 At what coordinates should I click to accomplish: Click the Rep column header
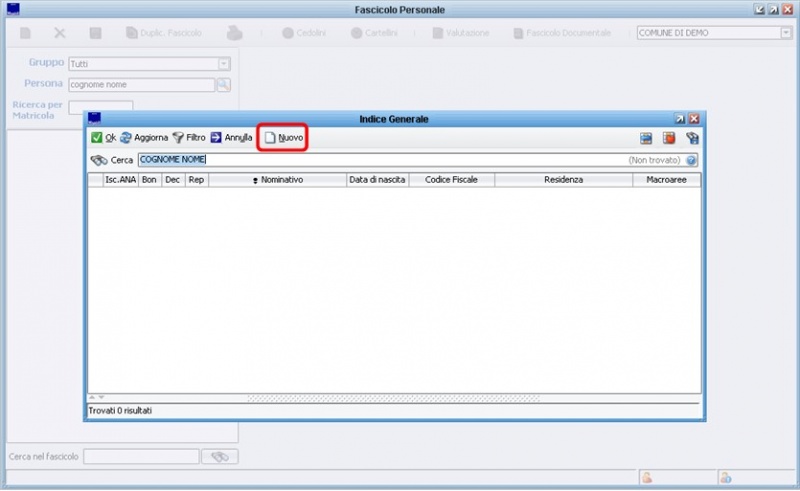click(196, 180)
